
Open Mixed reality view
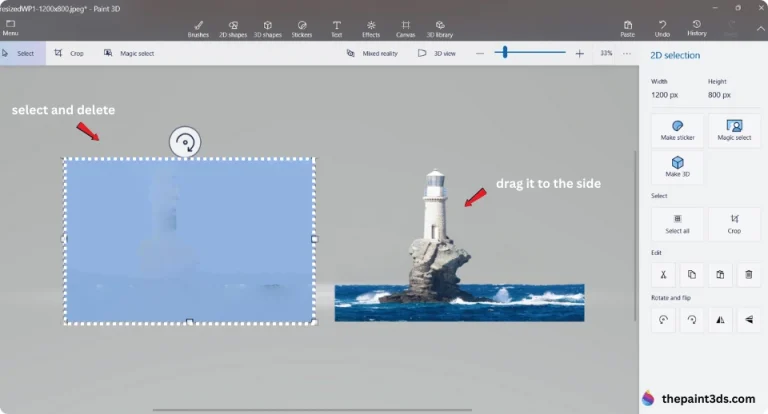click(372, 53)
